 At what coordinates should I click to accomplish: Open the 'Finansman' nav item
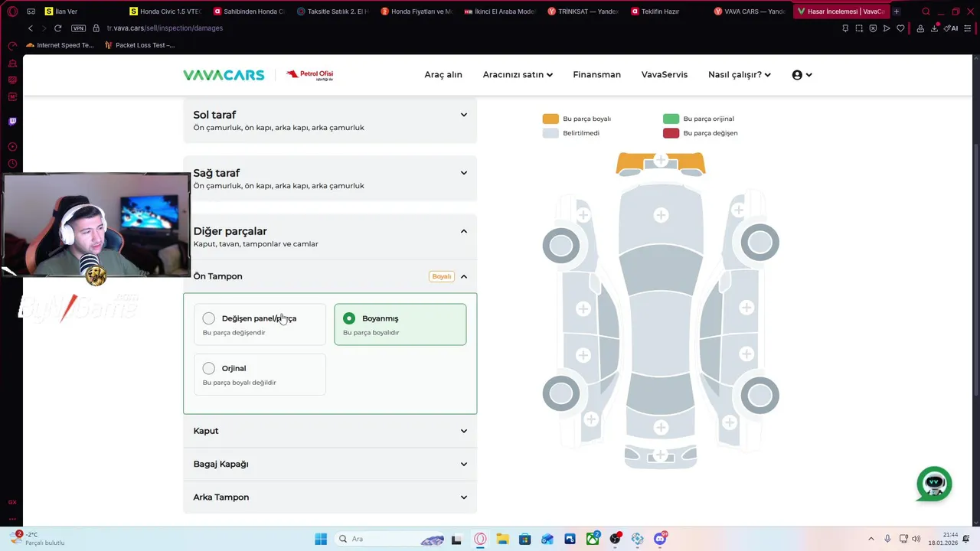(596, 75)
